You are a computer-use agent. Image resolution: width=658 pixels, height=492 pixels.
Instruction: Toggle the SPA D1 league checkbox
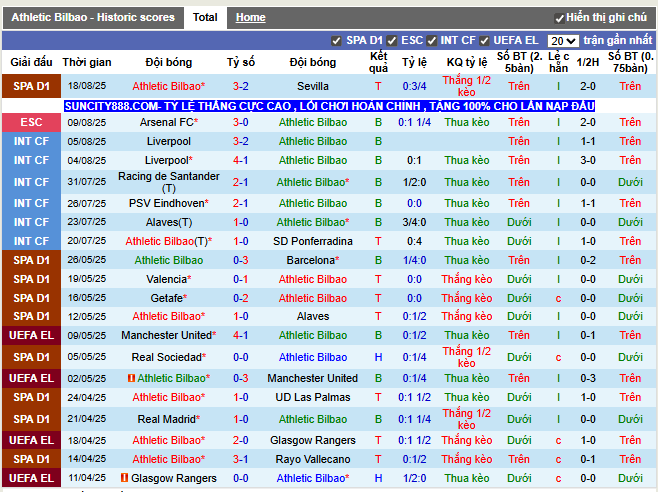coord(336,41)
